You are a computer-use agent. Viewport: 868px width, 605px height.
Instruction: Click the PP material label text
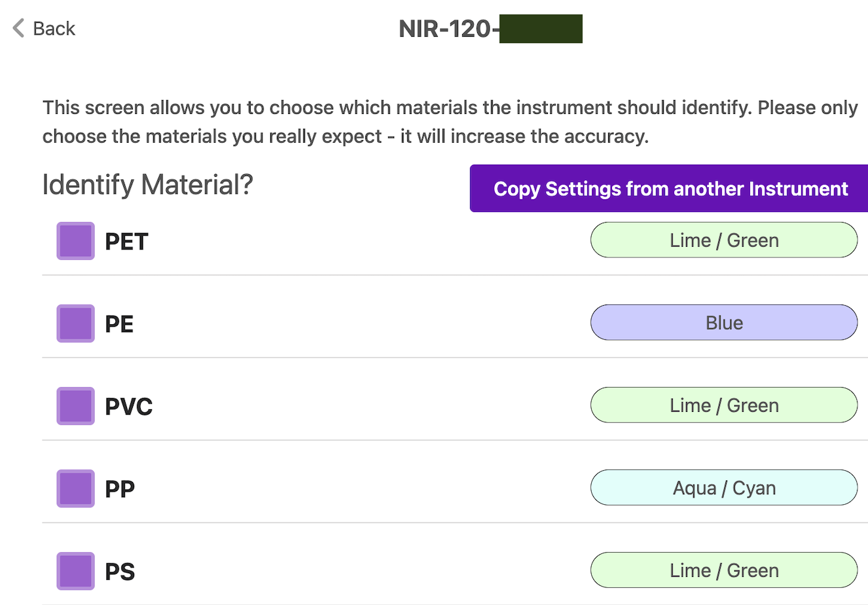tap(120, 489)
